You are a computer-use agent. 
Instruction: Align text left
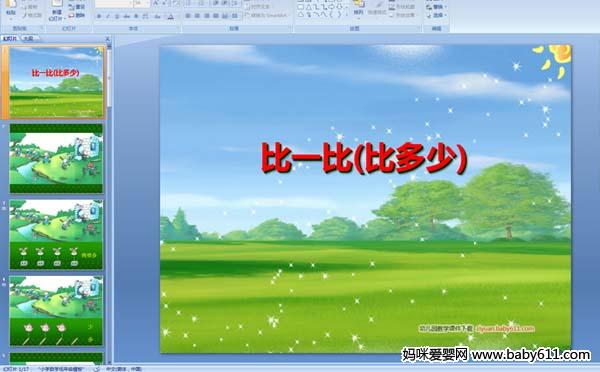[188, 16]
